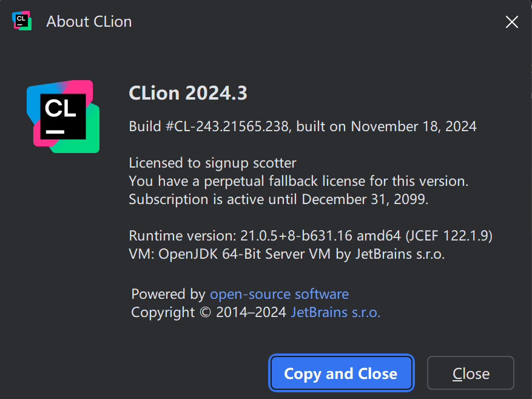Click the plain Close button

tap(471, 373)
